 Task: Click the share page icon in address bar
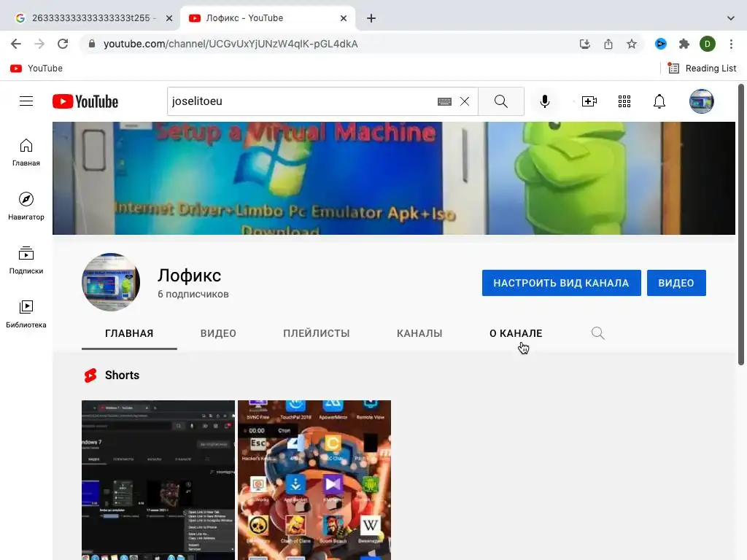coord(608,44)
